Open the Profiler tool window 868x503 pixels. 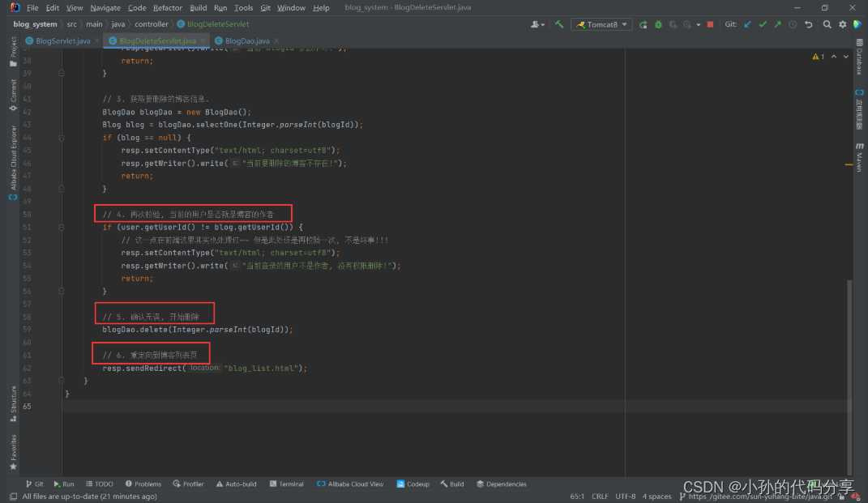[x=188, y=484]
